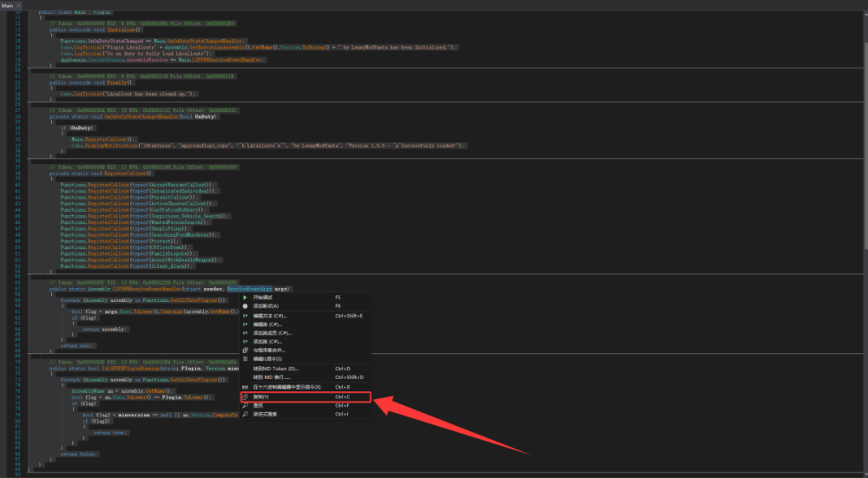Close the Main tab
868x478 pixels.
click(18, 5)
